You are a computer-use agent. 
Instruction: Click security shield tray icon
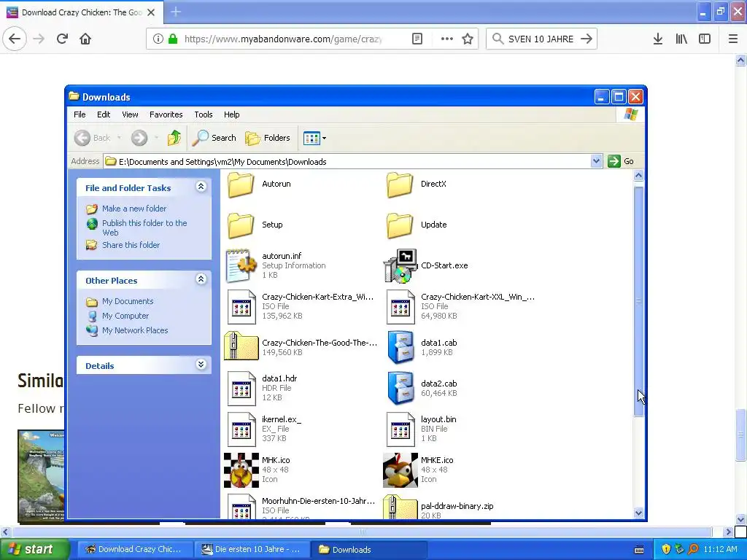click(666, 549)
